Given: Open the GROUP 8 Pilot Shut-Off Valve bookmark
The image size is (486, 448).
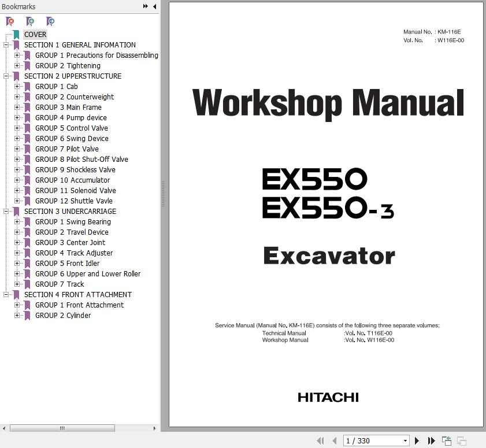Looking at the screenshot, I should click(x=81, y=160).
